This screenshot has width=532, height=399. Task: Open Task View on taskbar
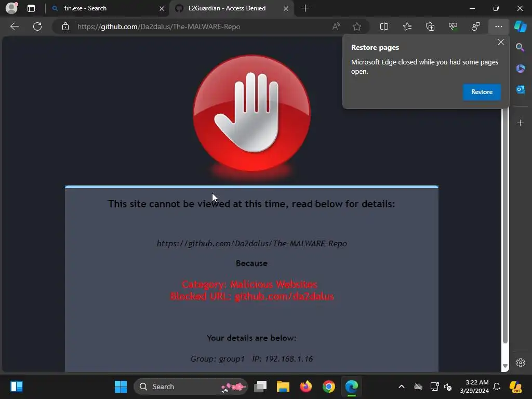coord(260,387)
